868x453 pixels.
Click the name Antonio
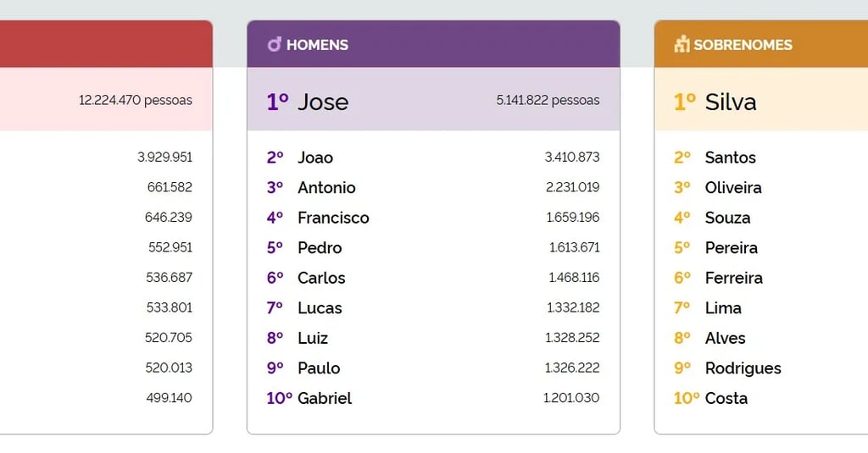[326, 188]
